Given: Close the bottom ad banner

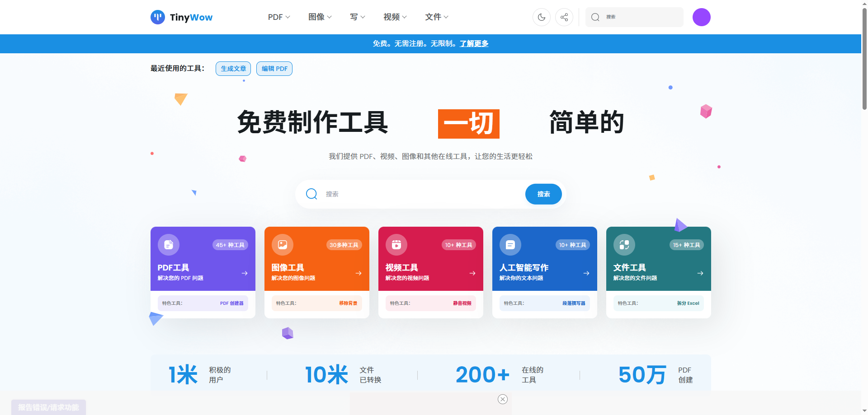Looking at the screenshot, I should [503, 399].
